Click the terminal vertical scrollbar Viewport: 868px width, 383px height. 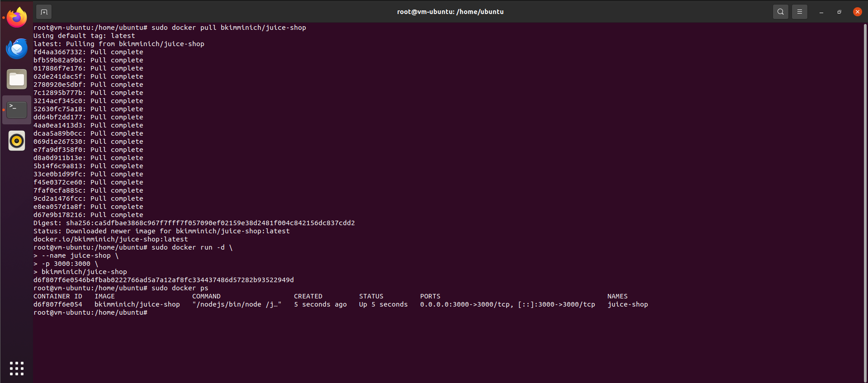pyautogui.click(x=865, y=181)
